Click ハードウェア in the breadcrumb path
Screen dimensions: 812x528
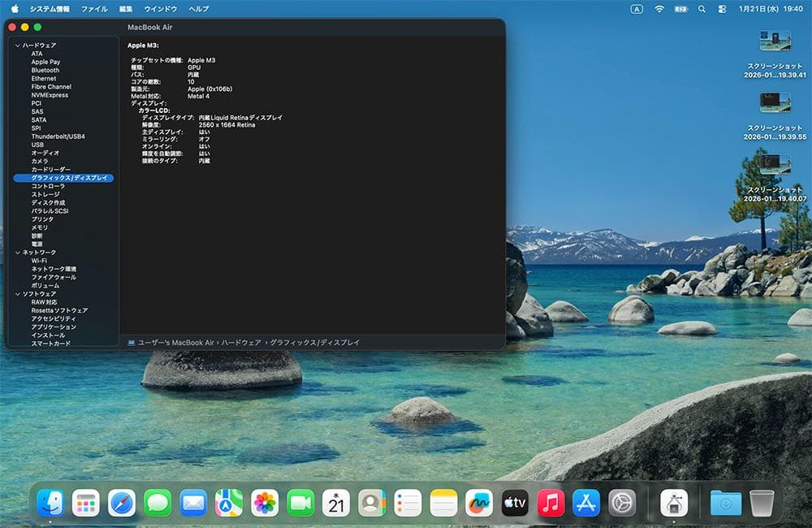(244, 342)
